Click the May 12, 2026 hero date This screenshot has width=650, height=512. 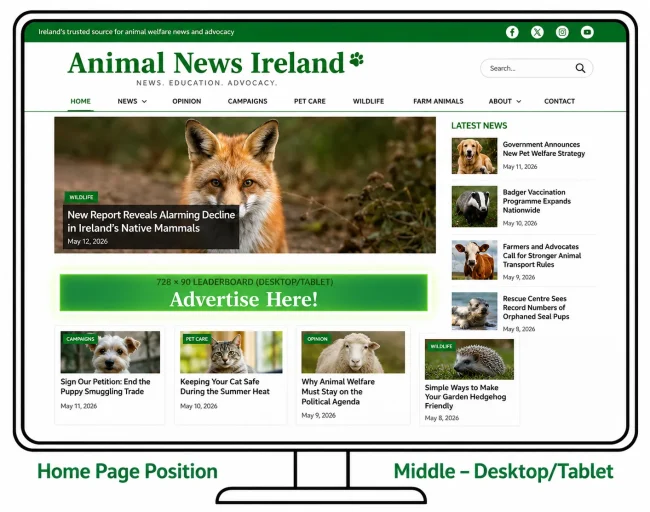click(x=87, y=241)
